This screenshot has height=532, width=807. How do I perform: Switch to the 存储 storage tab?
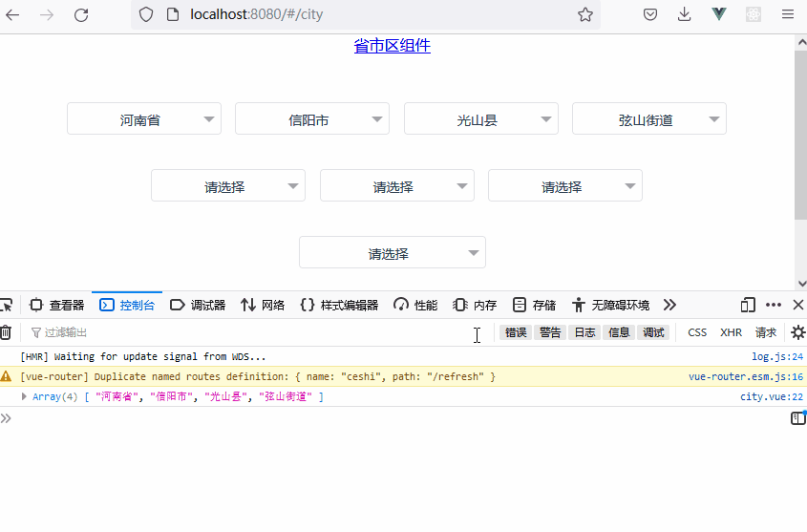[x=534, y=305]
